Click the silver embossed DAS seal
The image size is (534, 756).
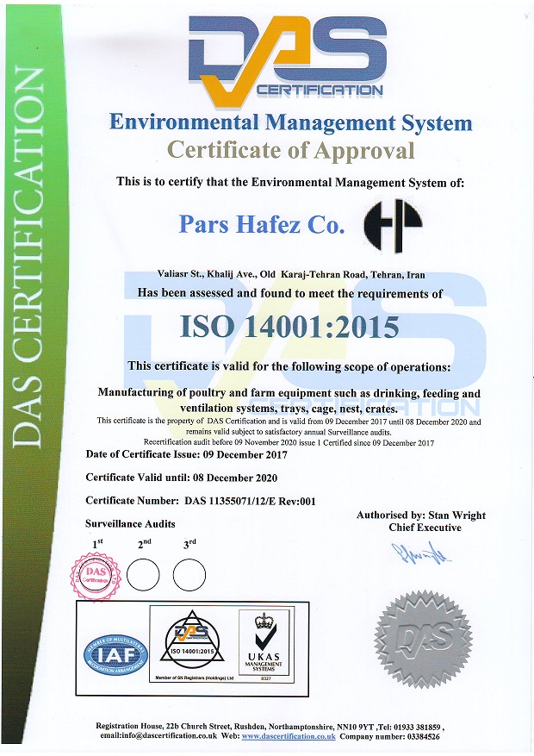pos(423,640)
